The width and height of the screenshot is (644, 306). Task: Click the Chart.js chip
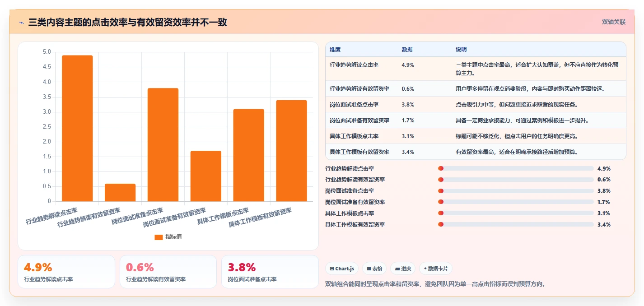tap(341, 269)
